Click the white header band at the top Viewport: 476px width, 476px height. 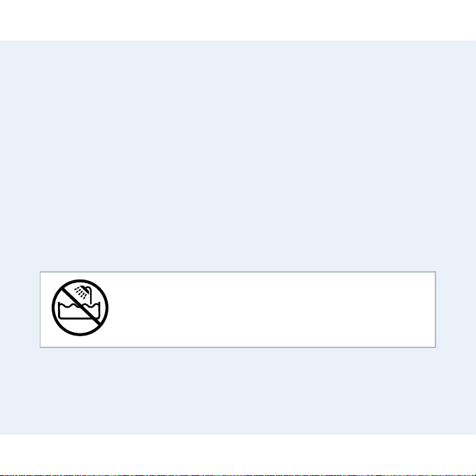tap(238, 20)
